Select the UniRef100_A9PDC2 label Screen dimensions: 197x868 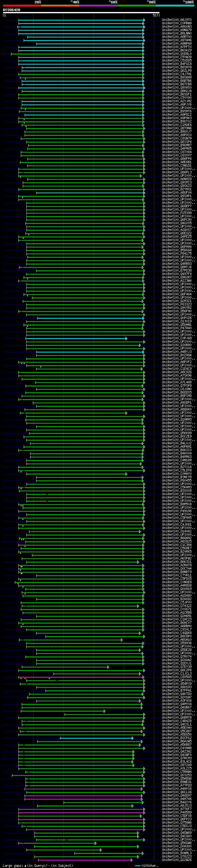click(177, 115)
